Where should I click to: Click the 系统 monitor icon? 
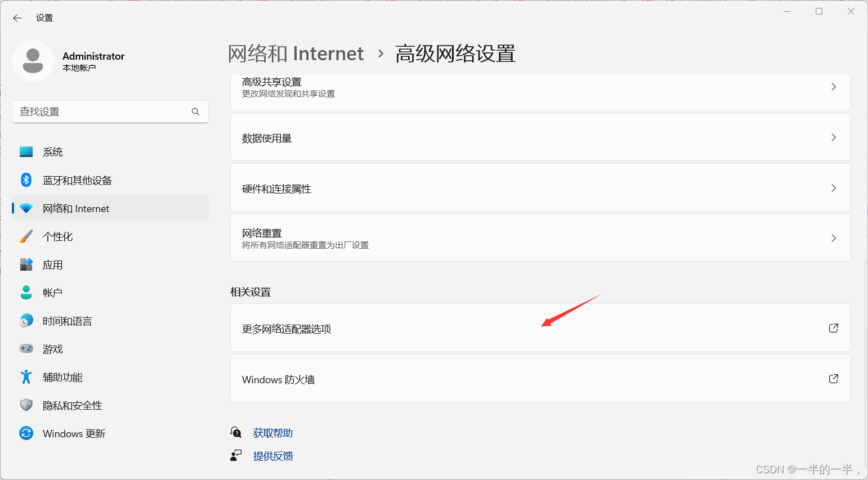point(26,152)
